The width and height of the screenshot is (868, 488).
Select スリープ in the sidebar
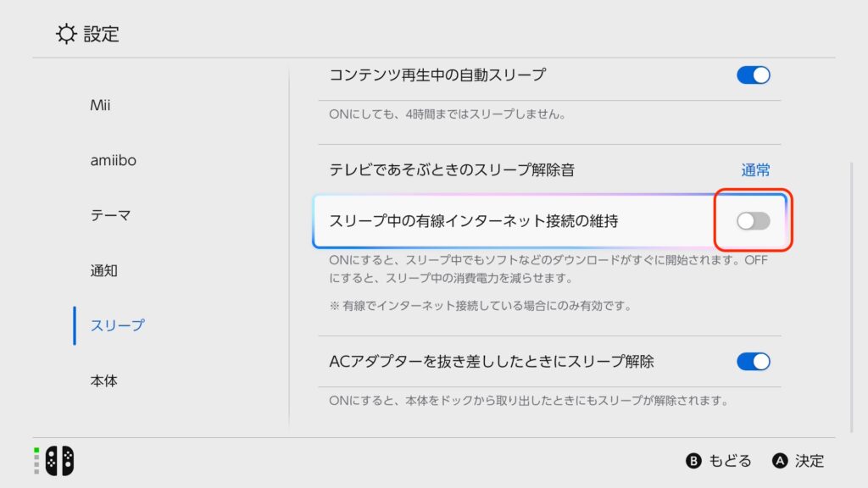[117, 325]
